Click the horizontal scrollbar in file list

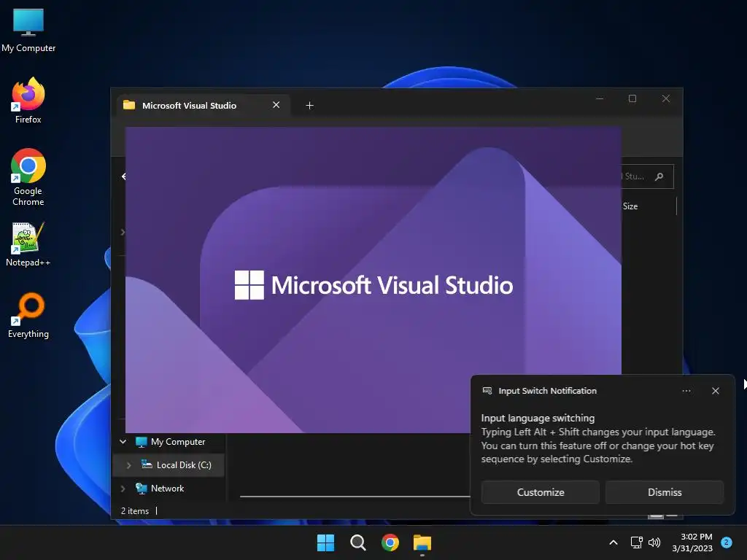pos(355,496)
